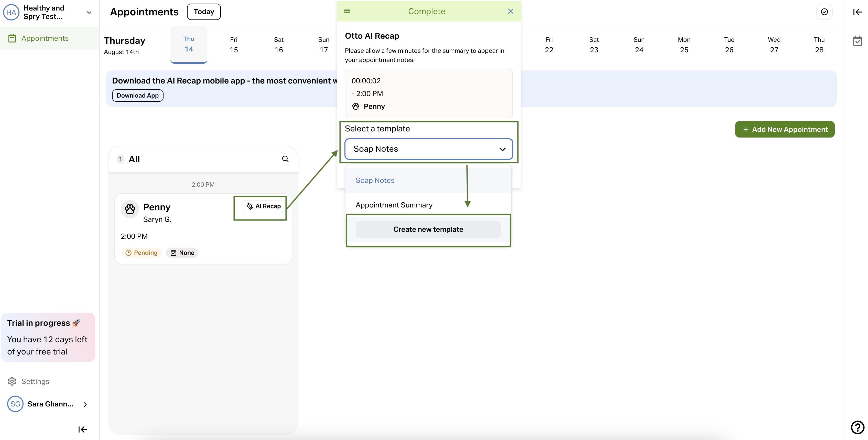Expand Sara Ghann user menu chevron
Image resolution: width=868 pixels, height=440 pixels.
(85, 404)
